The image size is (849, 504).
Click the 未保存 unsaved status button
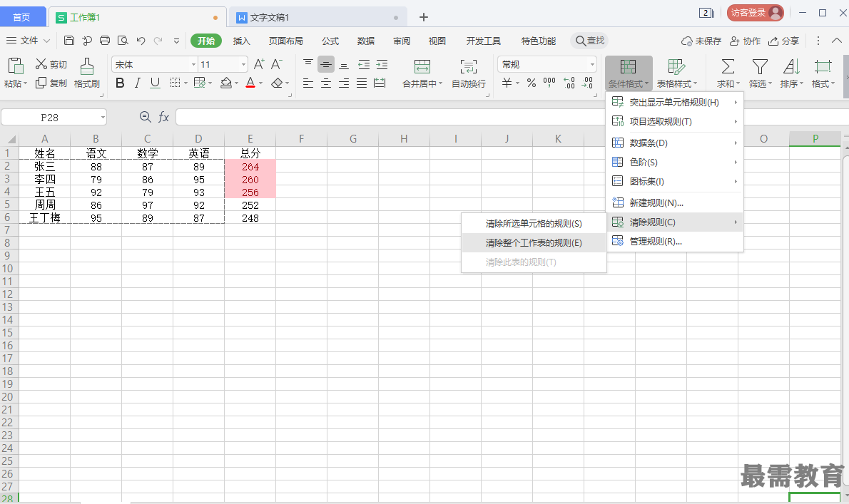pos(701,41)
